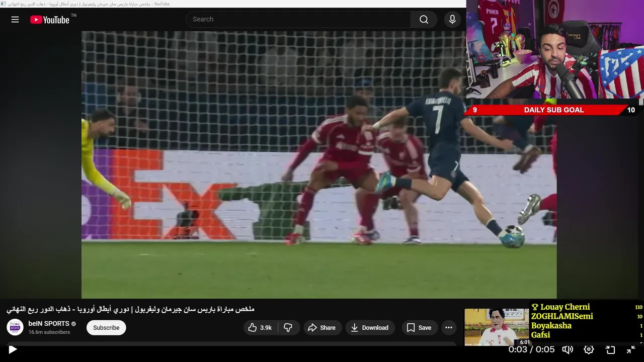The image size is (644, 362).
Task: Download this video
Action: (370, 328)
